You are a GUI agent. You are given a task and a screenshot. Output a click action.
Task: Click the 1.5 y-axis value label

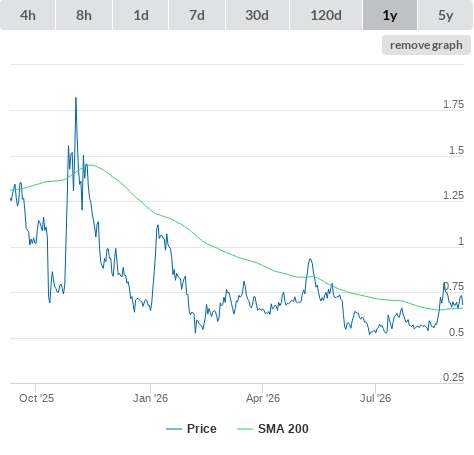click(456, 150)
